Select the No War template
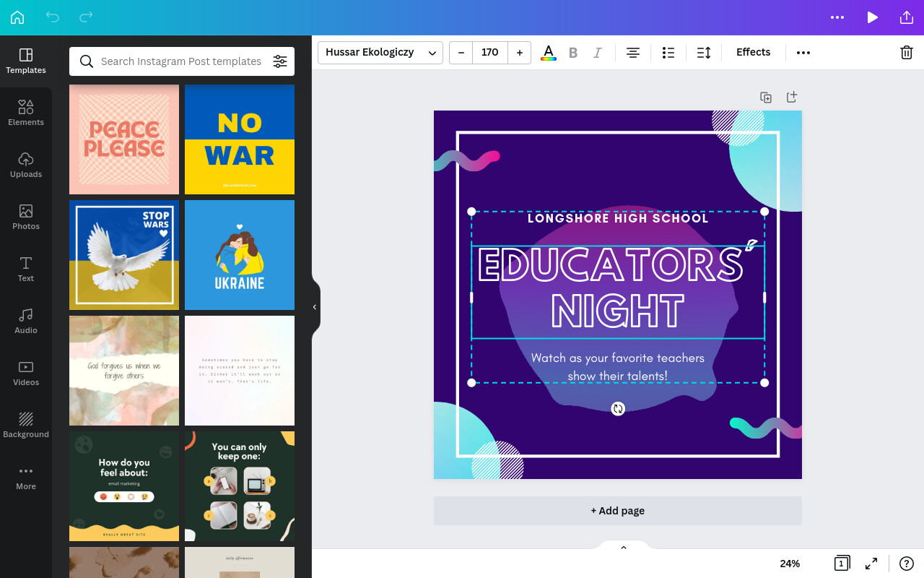The width and height of the screenshot is (924, 578). [x=240, y=139]
